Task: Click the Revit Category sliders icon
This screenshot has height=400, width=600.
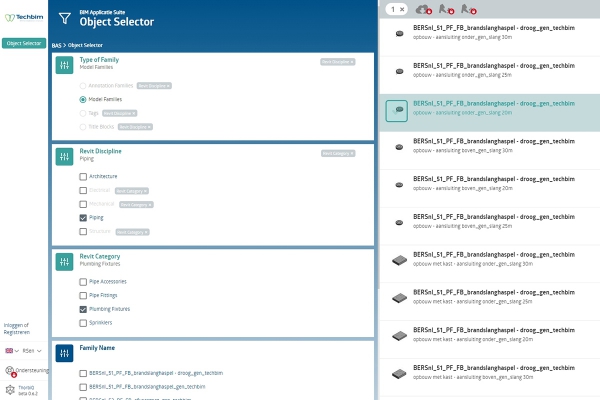Action: [64, 262]
